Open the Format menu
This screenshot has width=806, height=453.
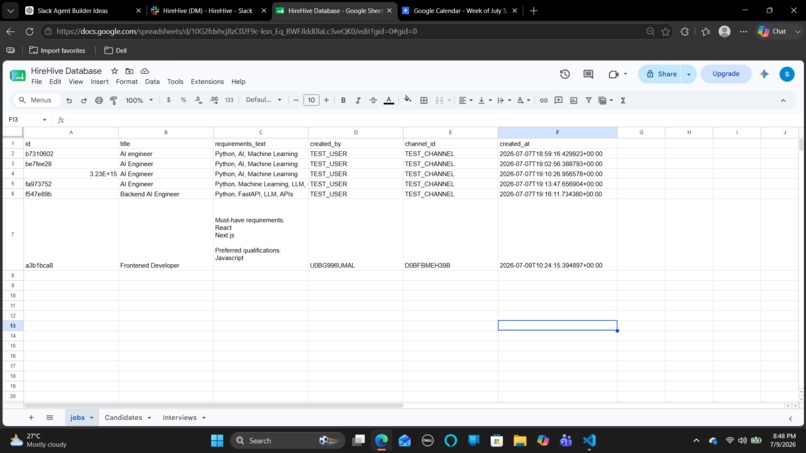[126, 82]
